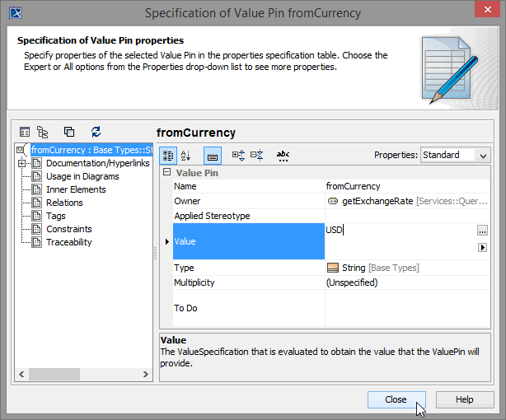Screen dimensions: 506x420
Task: Click the ellipsis button for Value
Action: pyautogui.click(x=482, y=231)
